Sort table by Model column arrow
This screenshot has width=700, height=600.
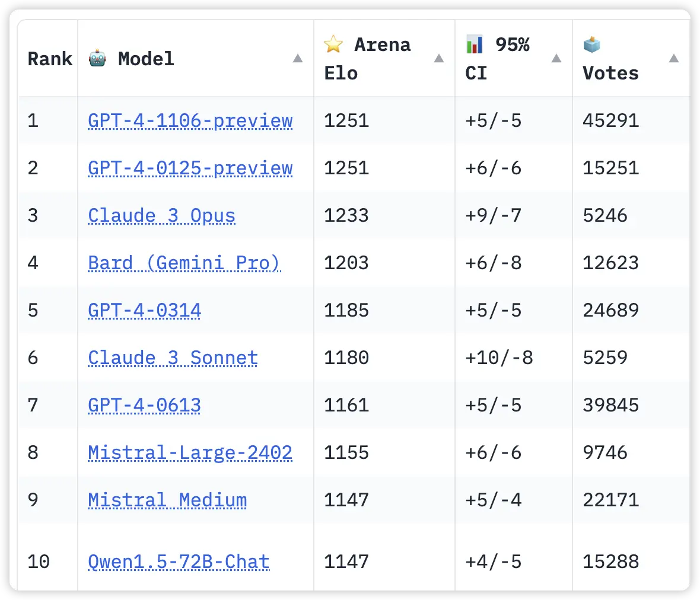tap(298, 58)
